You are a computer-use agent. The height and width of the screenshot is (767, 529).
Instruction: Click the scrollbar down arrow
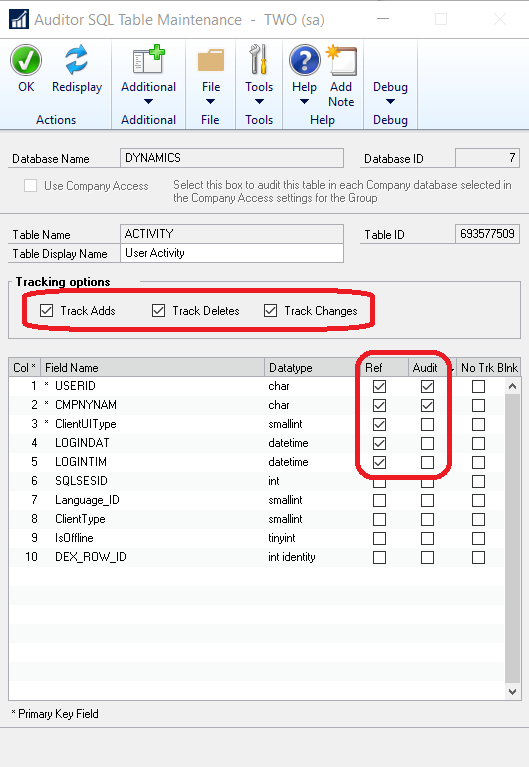512,692
